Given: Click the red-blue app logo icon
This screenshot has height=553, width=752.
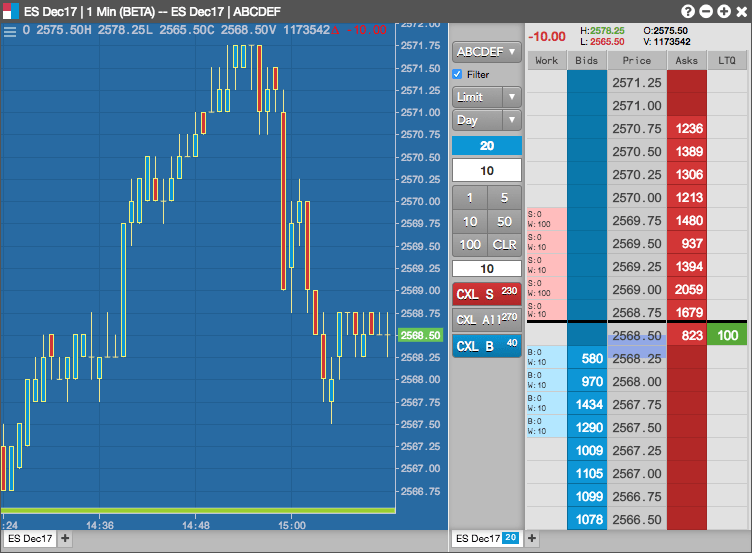Looking at the screenshot, I should [11, 11].
